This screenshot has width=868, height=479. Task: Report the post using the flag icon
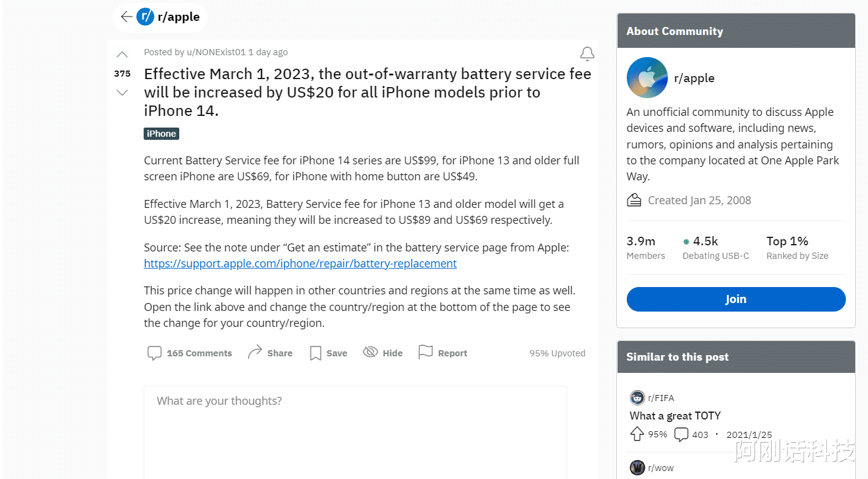[443, 353]
